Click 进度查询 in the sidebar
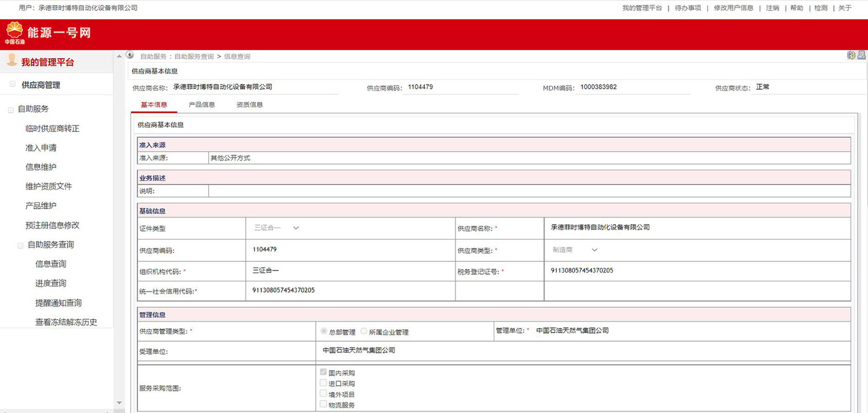Viewport: 868px width, 413px height. point(51,283)
